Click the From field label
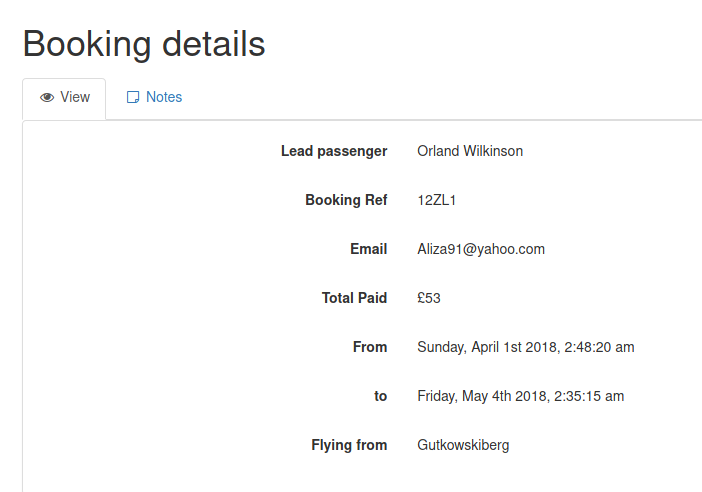 tap(370, 347)
